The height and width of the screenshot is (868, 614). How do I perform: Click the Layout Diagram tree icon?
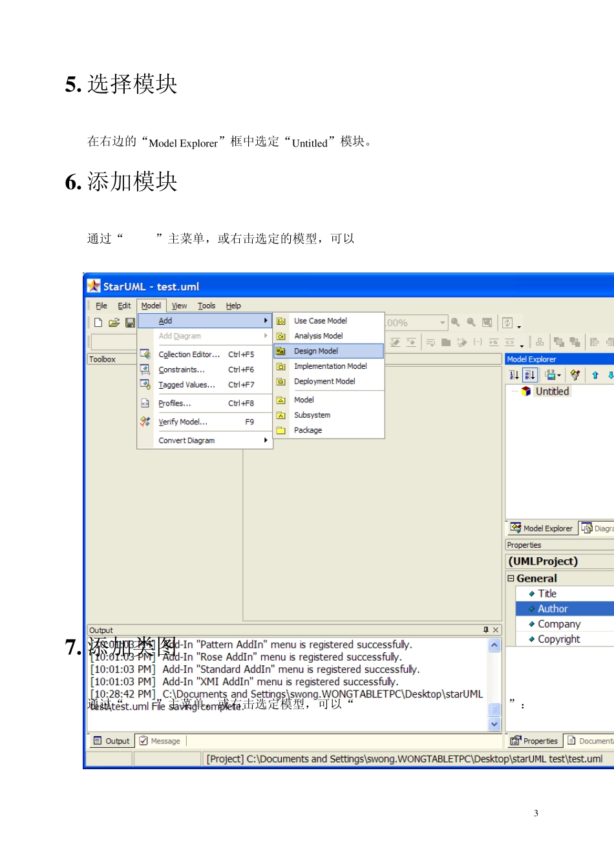pyautogui.click(x=540, y=342)
